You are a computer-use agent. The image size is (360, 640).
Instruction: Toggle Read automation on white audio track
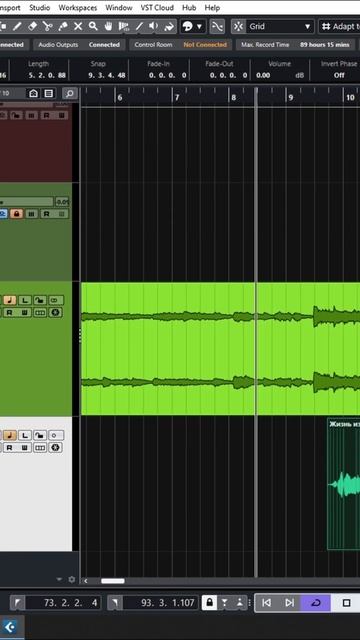click(x=9, y=448)
